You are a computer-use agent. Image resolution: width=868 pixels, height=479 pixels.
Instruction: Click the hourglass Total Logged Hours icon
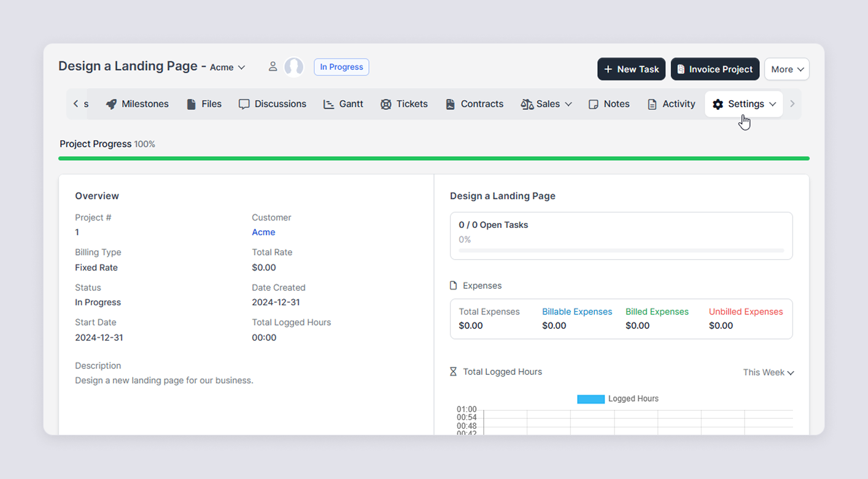click(x=454, y=372)
